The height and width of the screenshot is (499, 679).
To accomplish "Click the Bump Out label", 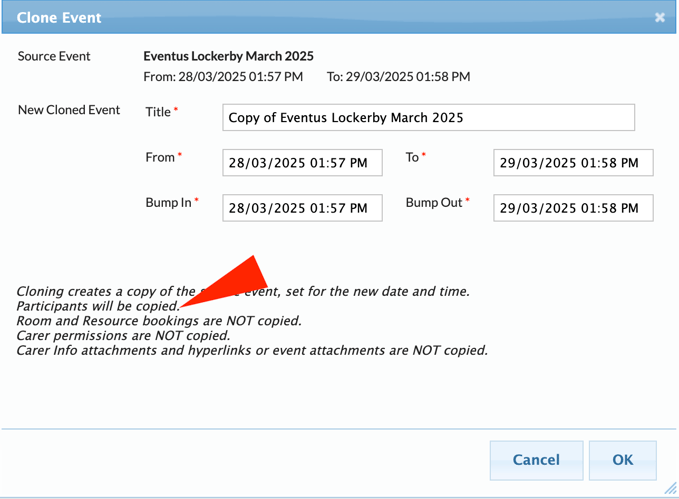I will 433,202.
